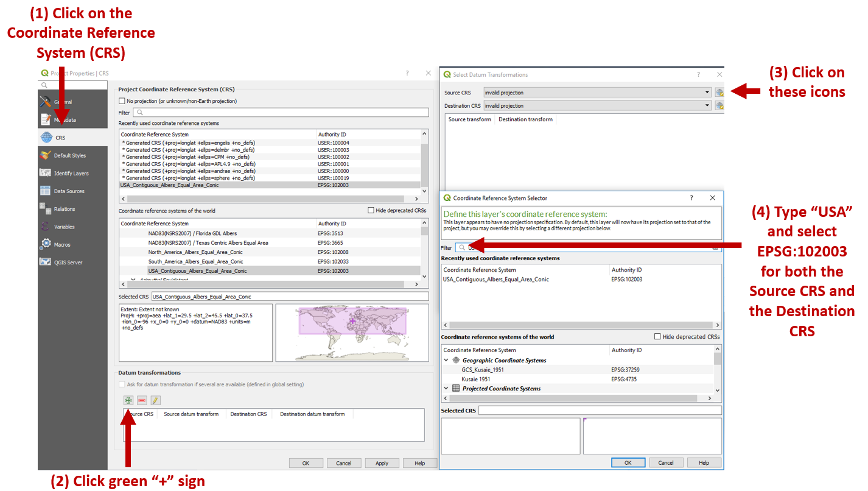Open the Data Sources section
Image resolution: width=868 pixels, height=491 pixels.
pyautogui.click(x=72, y=191)
